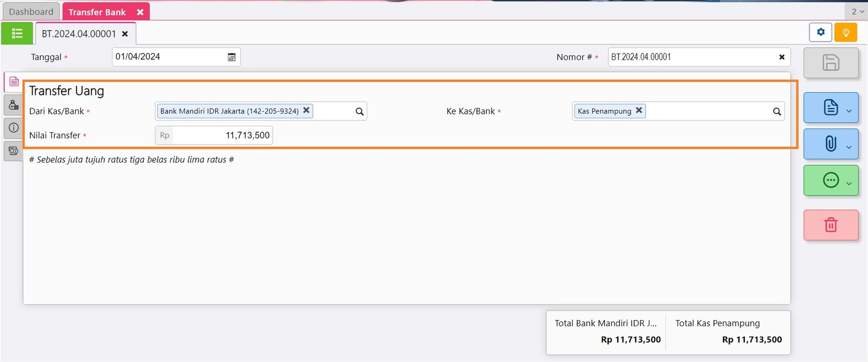
Task: Open the settings gear button
Action: pos(820,32)
